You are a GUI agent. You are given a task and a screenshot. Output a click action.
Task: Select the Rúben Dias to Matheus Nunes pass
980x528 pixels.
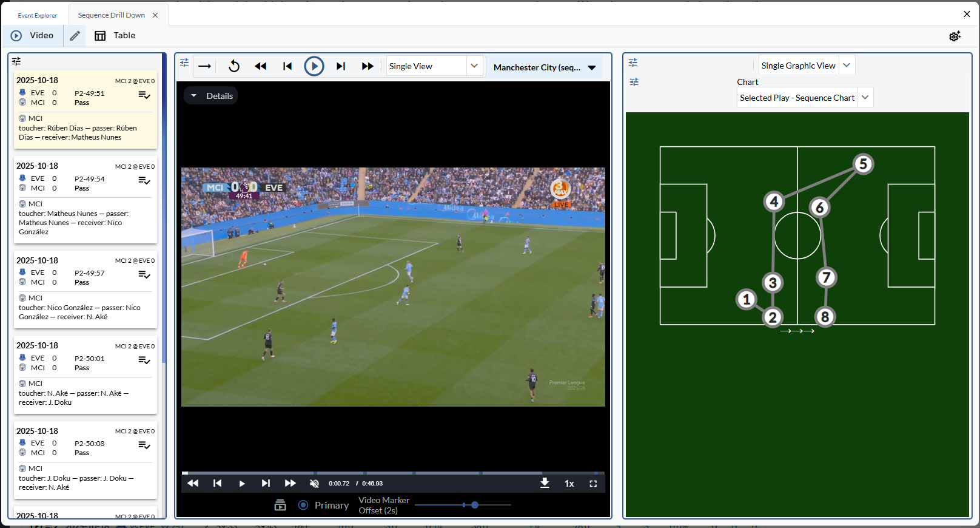[86, 110]
